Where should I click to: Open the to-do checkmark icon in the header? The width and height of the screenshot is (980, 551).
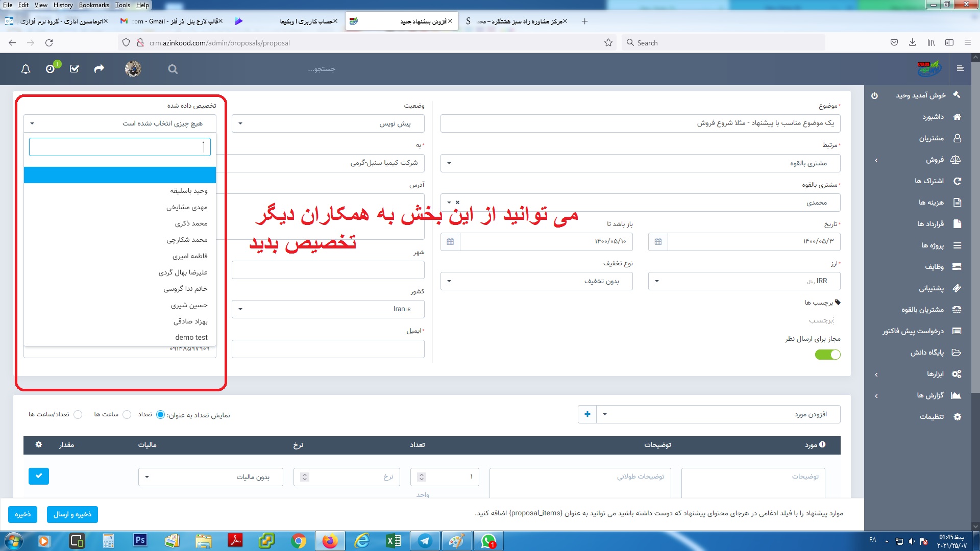(75, 69)
